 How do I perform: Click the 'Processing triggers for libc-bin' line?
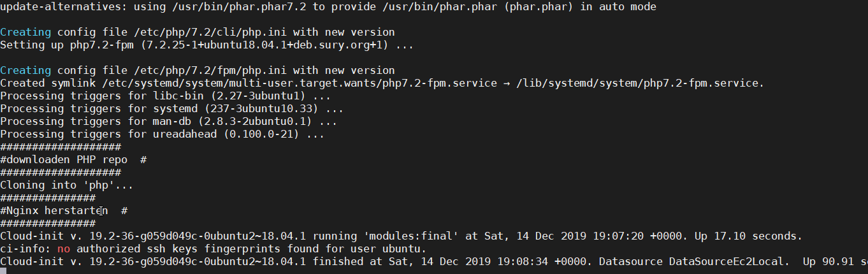click(x=166, y=96)
